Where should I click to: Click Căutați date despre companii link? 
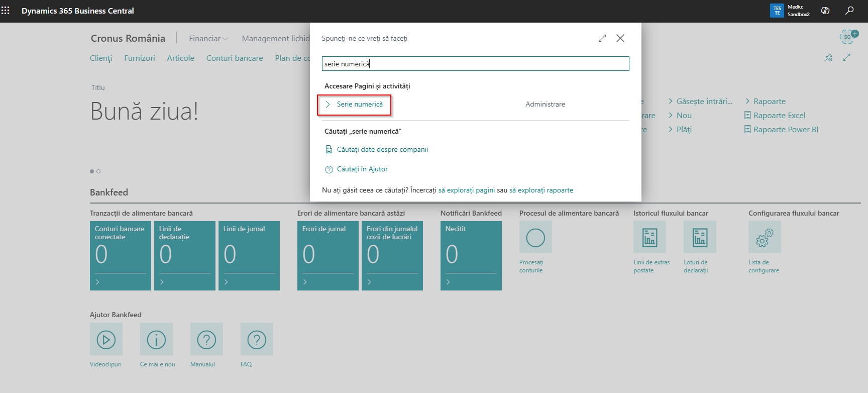pos(382,149)
